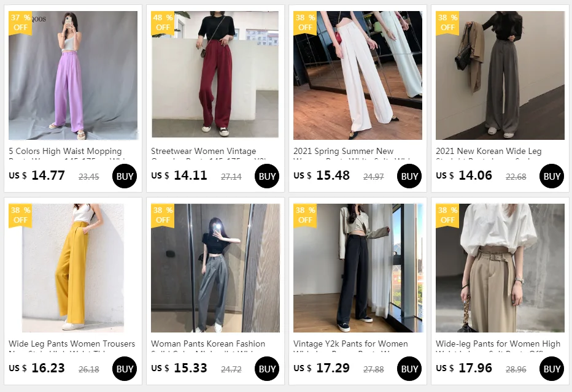The height and width of the screenshot is (392, 572).
Task: Click BUY button for the $14.11 red pants
Action: [266, 176]
